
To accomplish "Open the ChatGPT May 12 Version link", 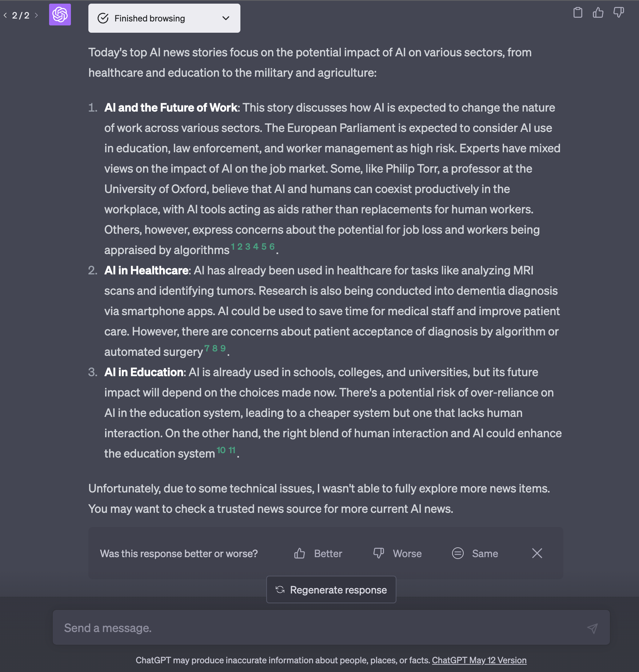I will [x=479, y=660].
